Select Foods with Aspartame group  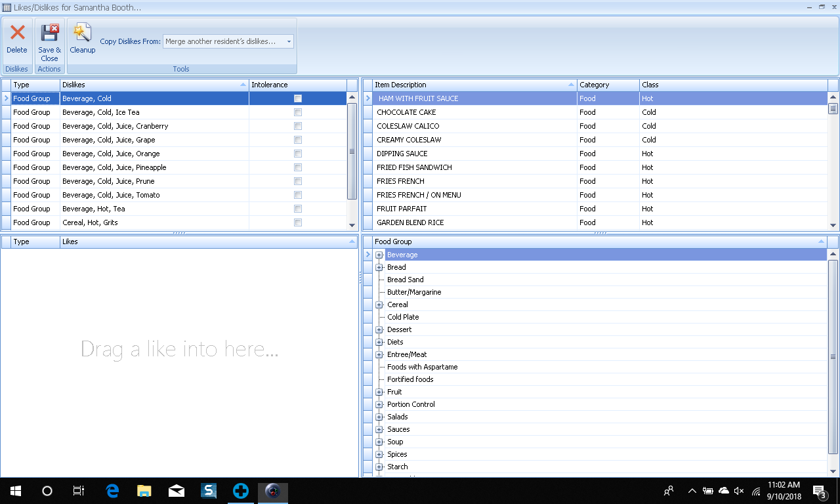pyautogui.click(x=422, y=367)
